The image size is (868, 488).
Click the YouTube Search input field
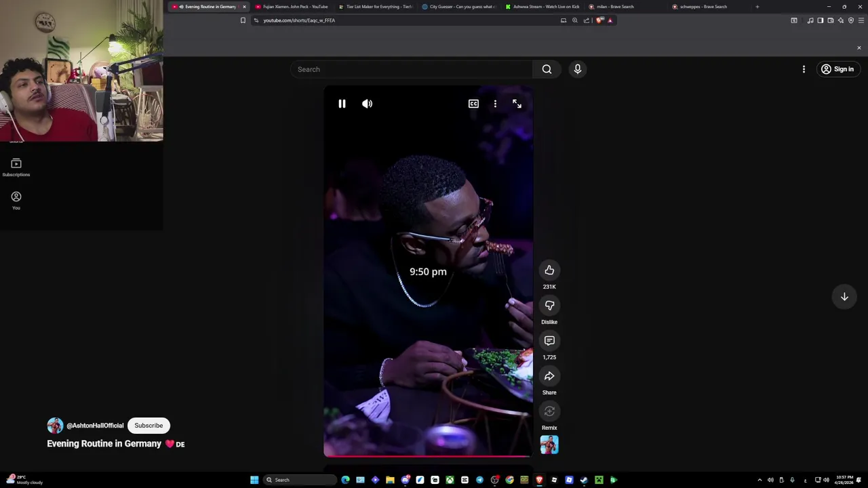[x=412, y=69]
